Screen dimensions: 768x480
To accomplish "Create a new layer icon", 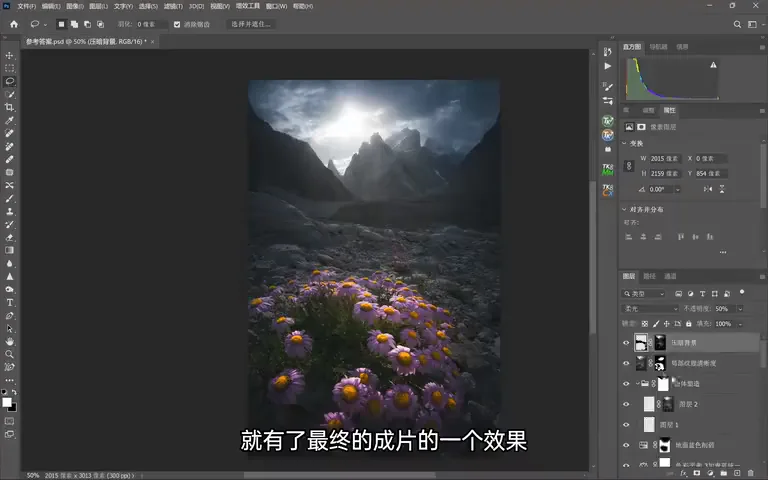I will pyautogui.click(x=737, y=474).
